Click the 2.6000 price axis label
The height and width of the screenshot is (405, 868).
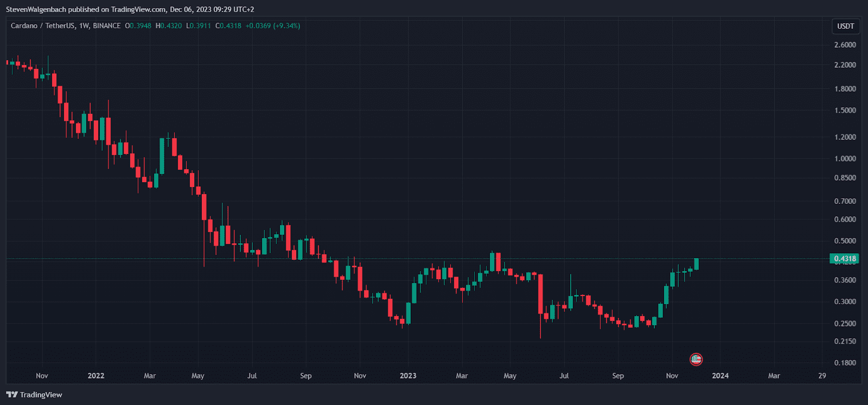tap(845, 45)
